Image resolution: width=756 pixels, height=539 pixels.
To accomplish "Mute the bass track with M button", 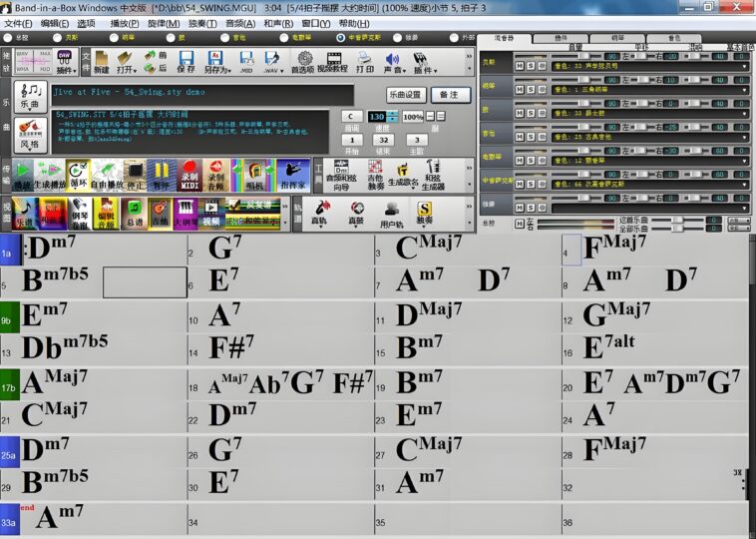I will point(519,64).
